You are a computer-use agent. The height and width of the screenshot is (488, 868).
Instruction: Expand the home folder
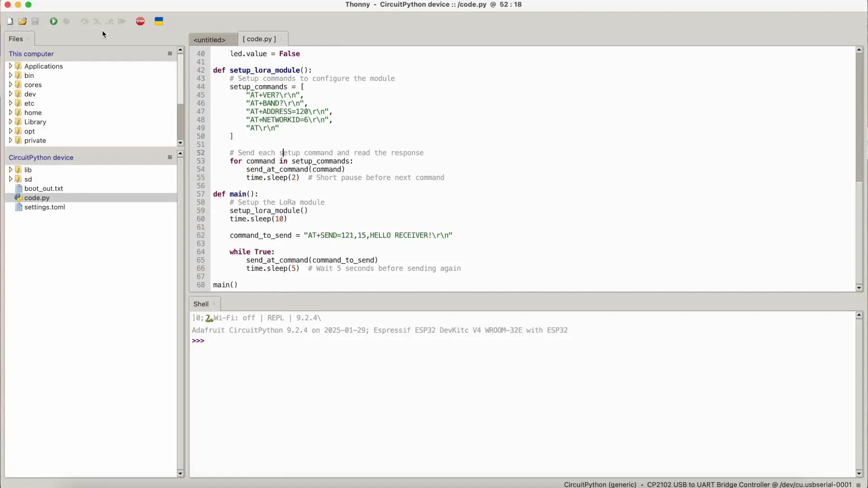(10, 113)
